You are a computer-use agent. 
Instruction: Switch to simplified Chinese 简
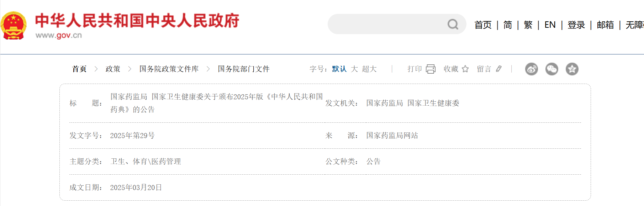point(508,25)
